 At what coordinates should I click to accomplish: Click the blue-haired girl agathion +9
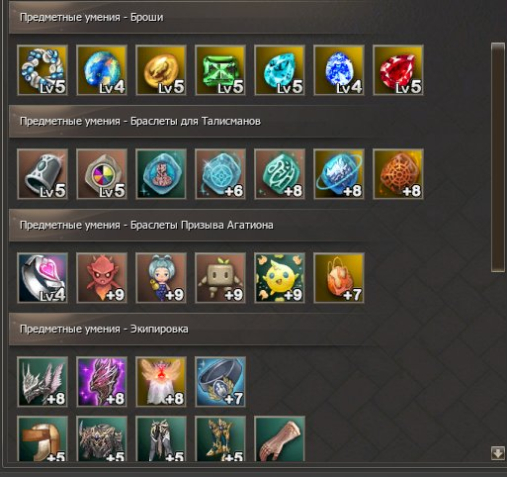161,278
